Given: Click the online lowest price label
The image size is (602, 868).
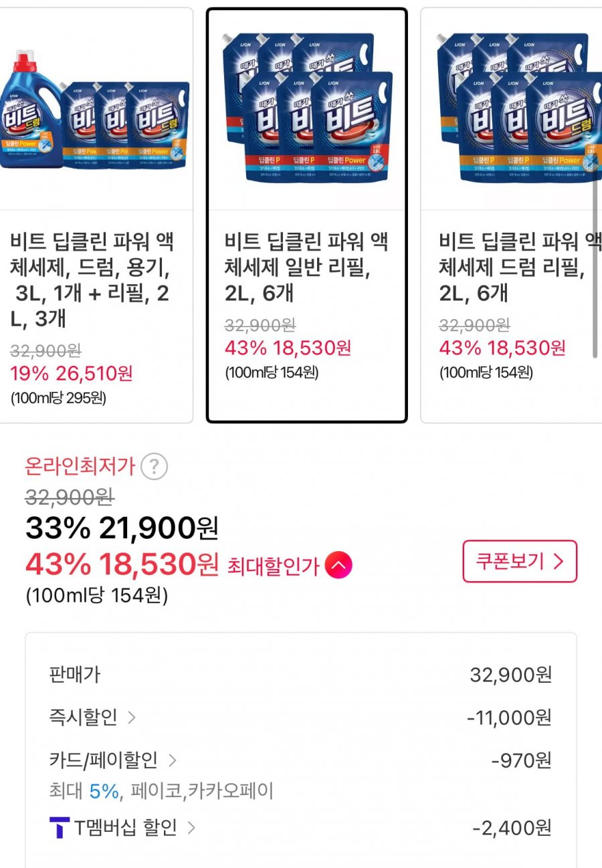Looking at the screenshot, I should [80, 467].
